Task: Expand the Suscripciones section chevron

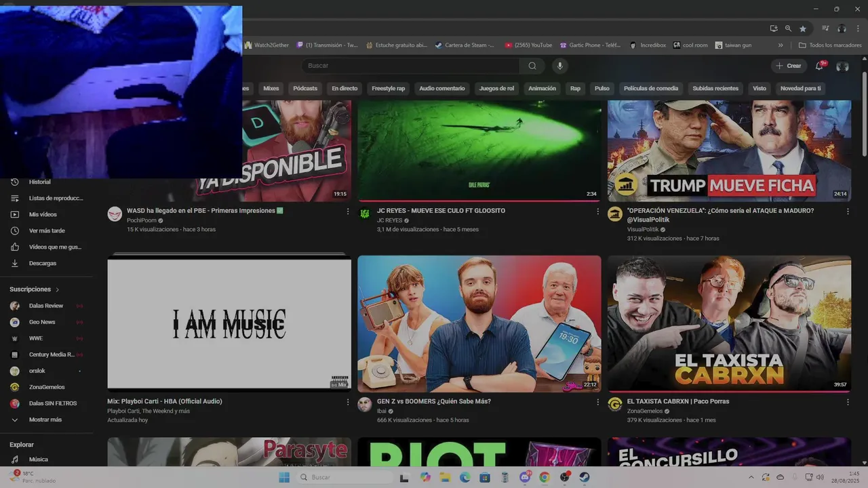Action: pos(57,289)
